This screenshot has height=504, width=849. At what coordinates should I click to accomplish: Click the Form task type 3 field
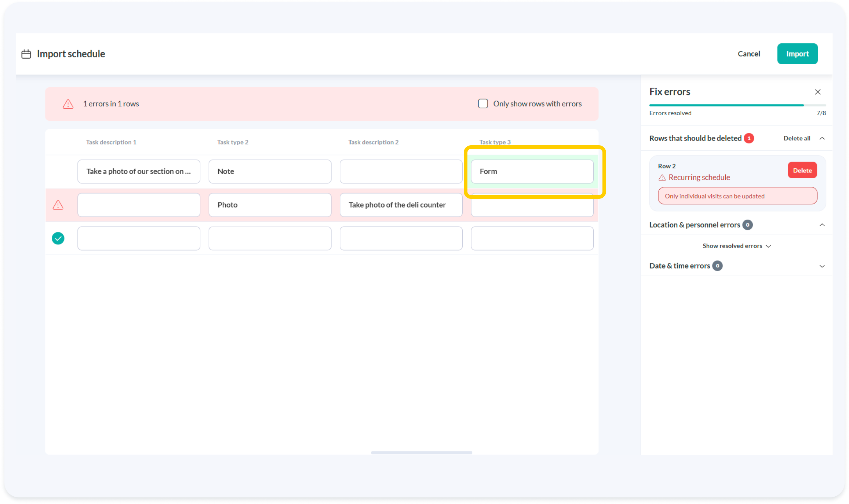coord(532,171)
